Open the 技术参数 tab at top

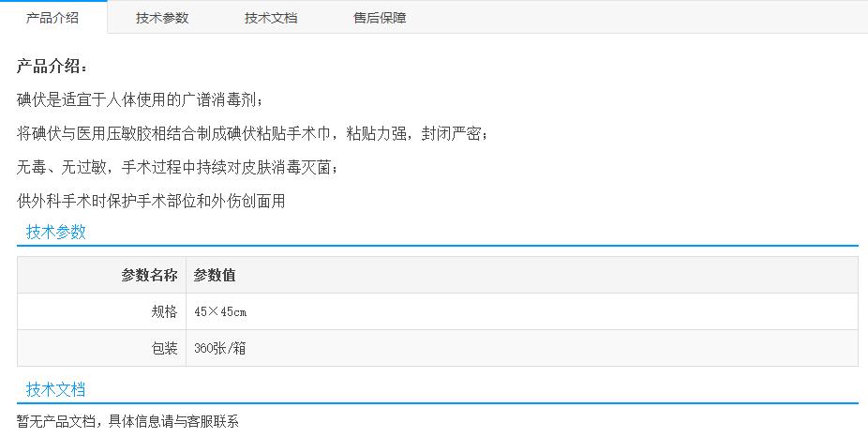click(162, 18)
